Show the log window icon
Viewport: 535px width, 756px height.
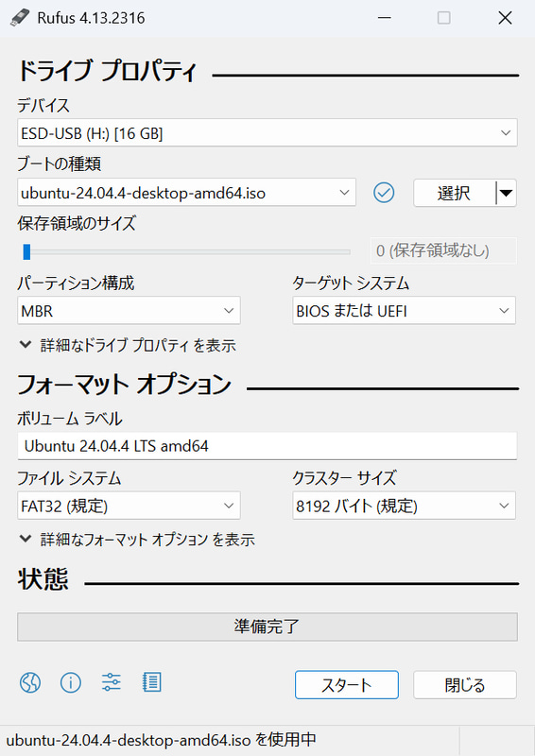tap(152, 682)
